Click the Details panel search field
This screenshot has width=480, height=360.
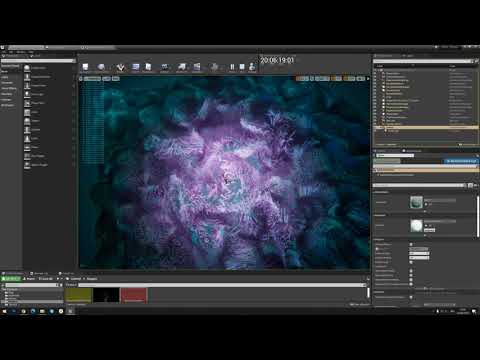coord(419,185)
